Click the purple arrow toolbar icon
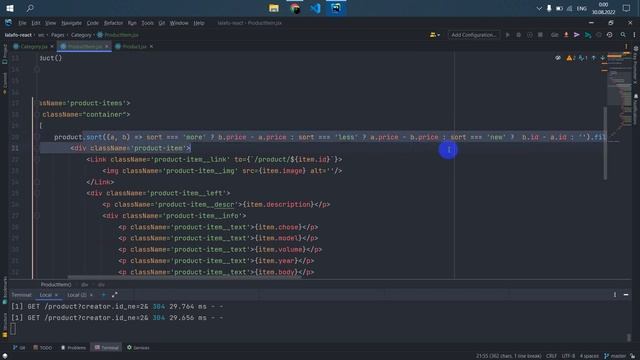The width and height of the screenshot is (640, 360). pyautogui.click(x=577, y=35)
